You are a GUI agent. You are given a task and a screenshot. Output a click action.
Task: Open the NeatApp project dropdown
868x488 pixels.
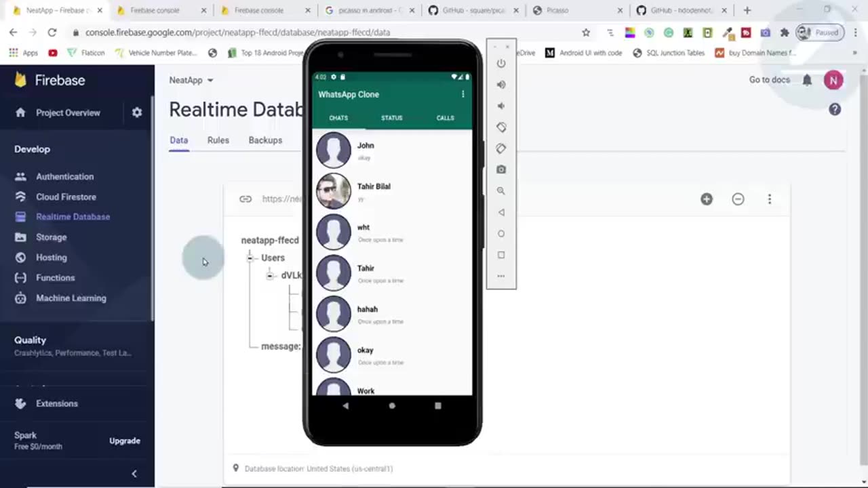191,80
